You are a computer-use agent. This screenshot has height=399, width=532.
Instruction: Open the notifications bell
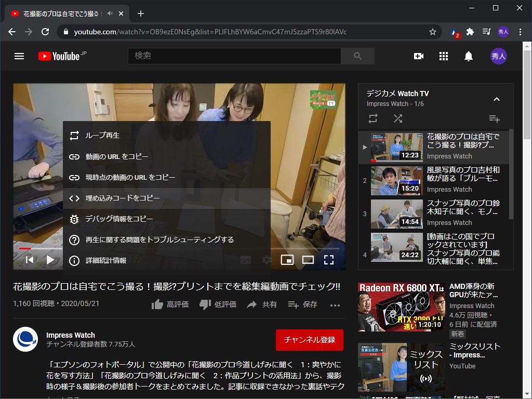point(469,56)
